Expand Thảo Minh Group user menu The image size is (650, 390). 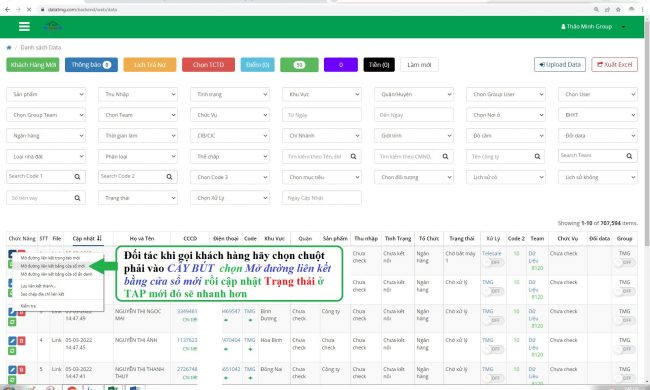click(593, 27)
